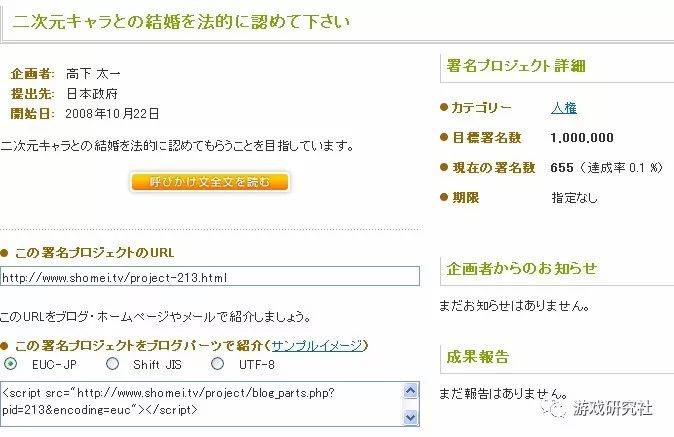Screen dimensions: 674x437
Task: Select the UTF-8 encoding radio button
Action: (x=218, y=364)
